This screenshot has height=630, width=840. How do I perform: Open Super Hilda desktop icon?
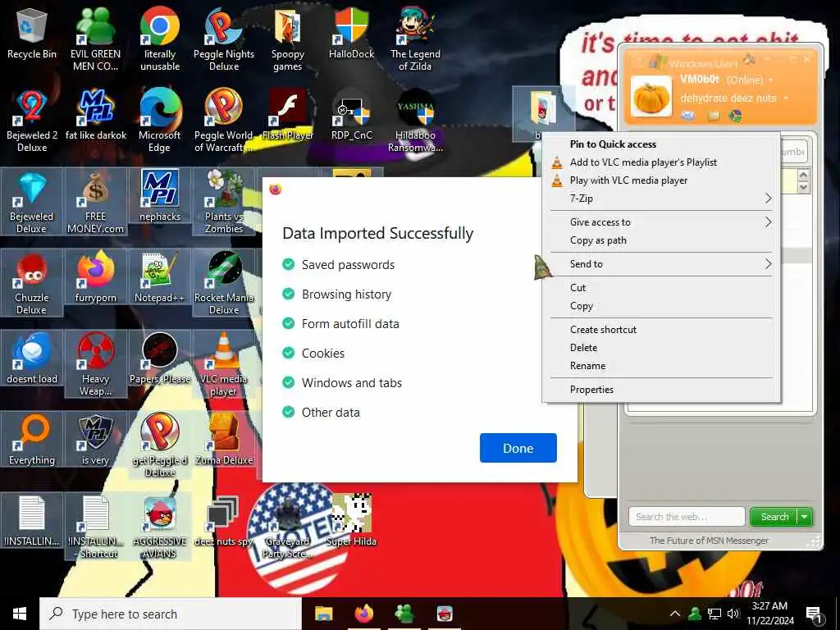tap(351, 521)
